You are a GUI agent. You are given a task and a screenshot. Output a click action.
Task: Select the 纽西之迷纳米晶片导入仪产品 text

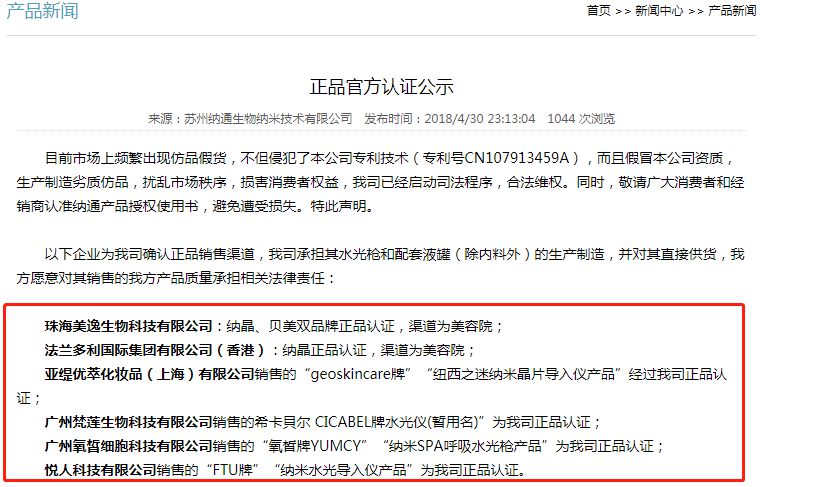pyautogui.click(x=523, y=374)
